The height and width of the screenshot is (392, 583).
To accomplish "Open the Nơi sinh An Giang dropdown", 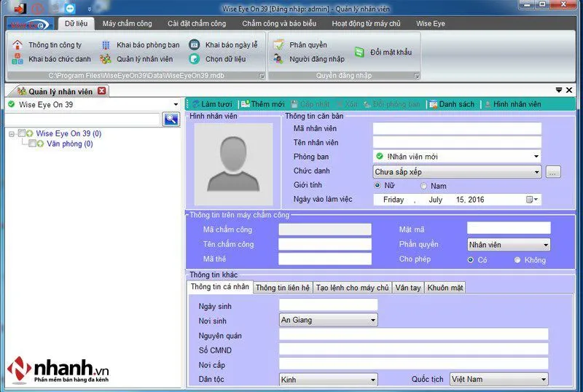I will [x=373, y=320].
